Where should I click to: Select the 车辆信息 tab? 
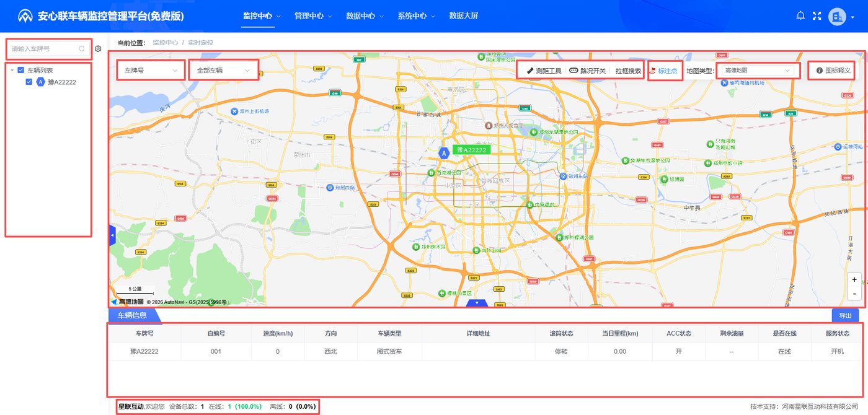tap(133, 315)
